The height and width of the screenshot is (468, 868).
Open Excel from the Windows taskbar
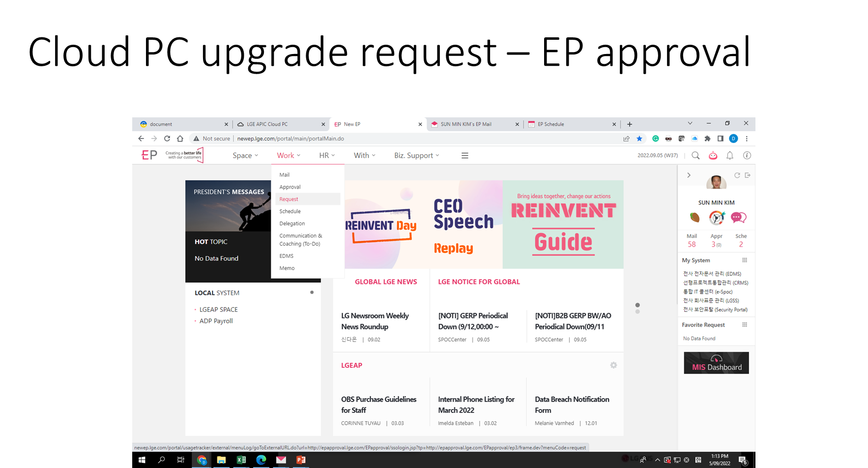[241, 460]
